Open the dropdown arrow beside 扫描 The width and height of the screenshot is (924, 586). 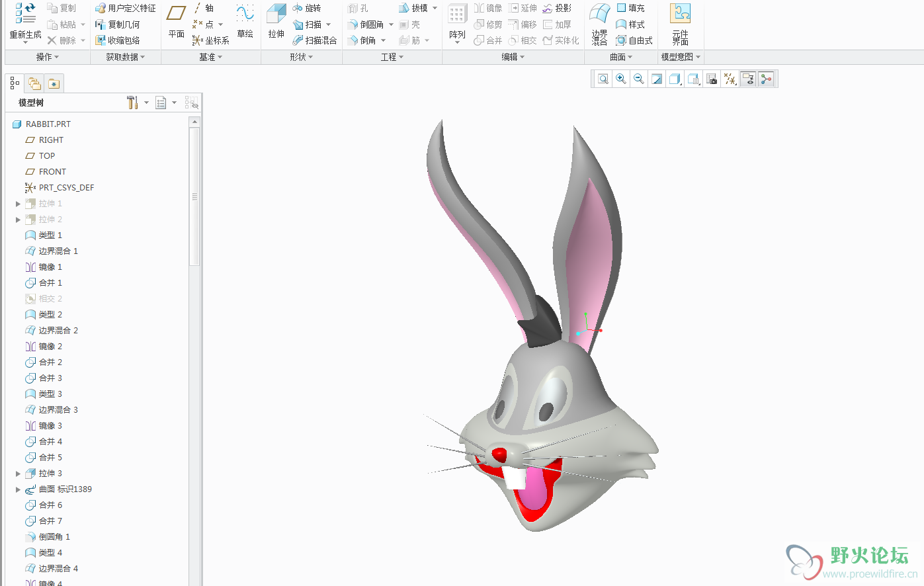click(329, 24)
